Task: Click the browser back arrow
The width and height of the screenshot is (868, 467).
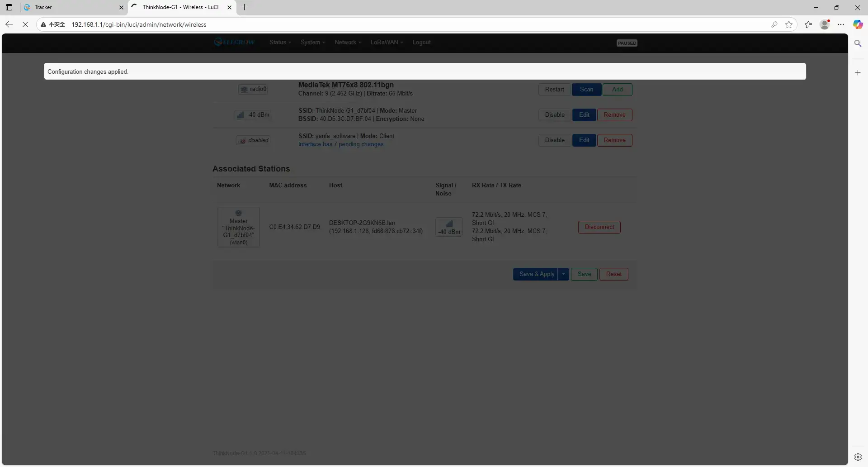Action: (9, 24)
